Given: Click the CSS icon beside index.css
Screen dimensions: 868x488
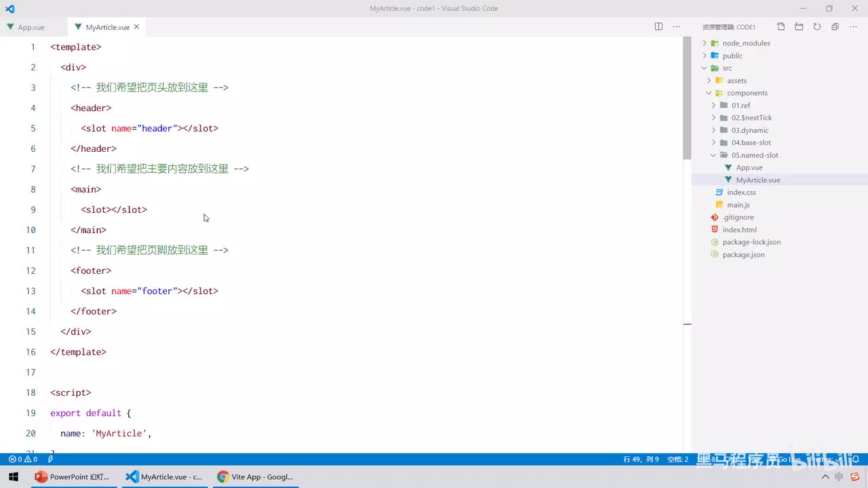Looking at the screenshot, I should click(x=719, y=192).
